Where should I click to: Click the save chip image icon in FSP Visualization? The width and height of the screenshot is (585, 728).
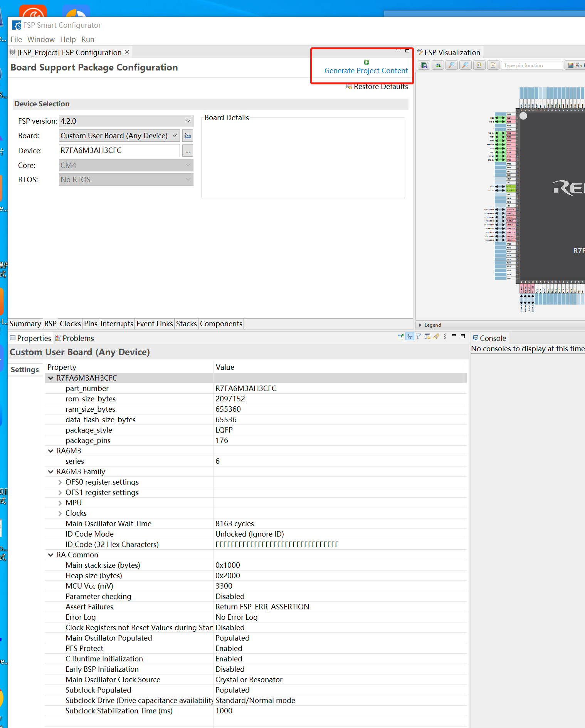(x=424, y=65)
